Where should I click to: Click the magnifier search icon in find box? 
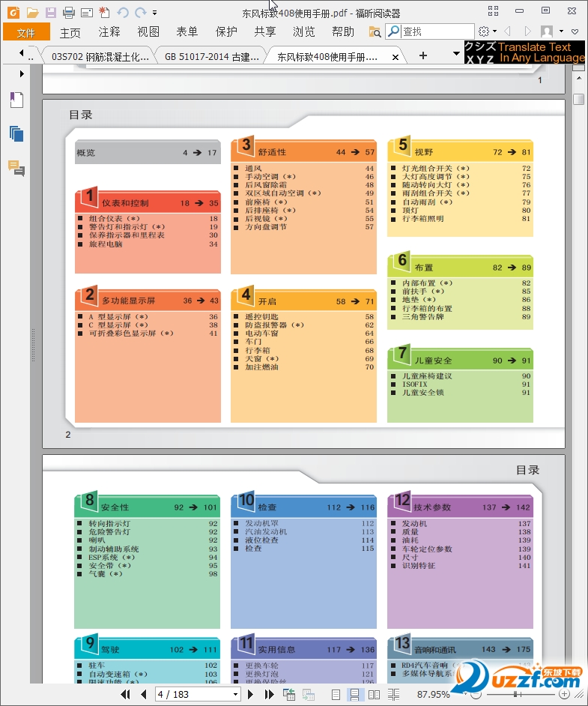[394, 31]
